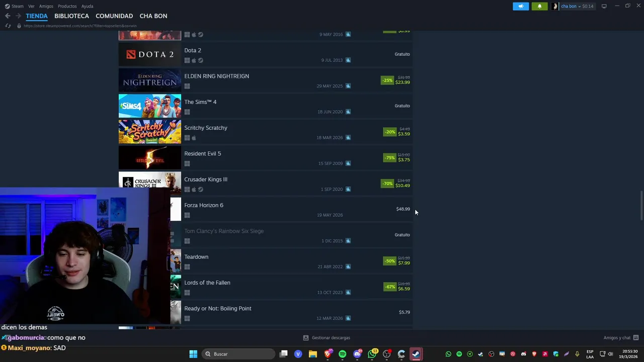Add Dota 2 to wishlist via blue icon
The height and width of the screenshot is (362, 644).
[x=348, y=60]
